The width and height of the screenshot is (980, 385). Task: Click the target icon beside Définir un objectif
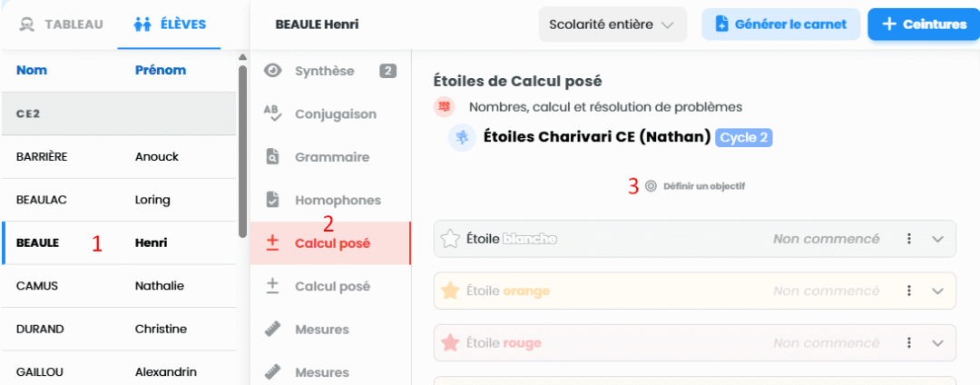point(651,186)
